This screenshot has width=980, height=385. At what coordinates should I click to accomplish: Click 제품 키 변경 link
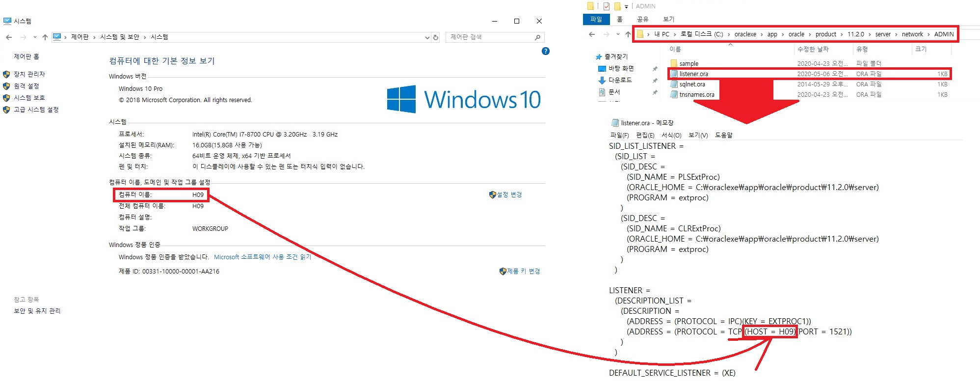[524, 271]
